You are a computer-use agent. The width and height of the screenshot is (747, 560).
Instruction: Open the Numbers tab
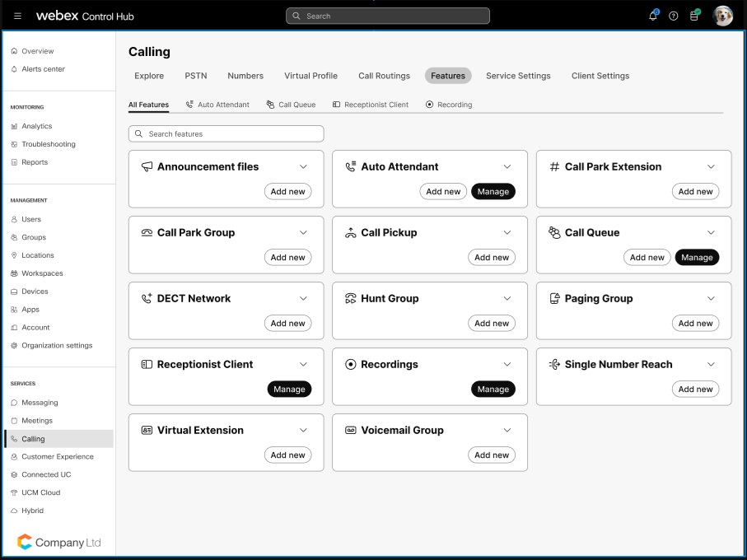coord(245,76)
